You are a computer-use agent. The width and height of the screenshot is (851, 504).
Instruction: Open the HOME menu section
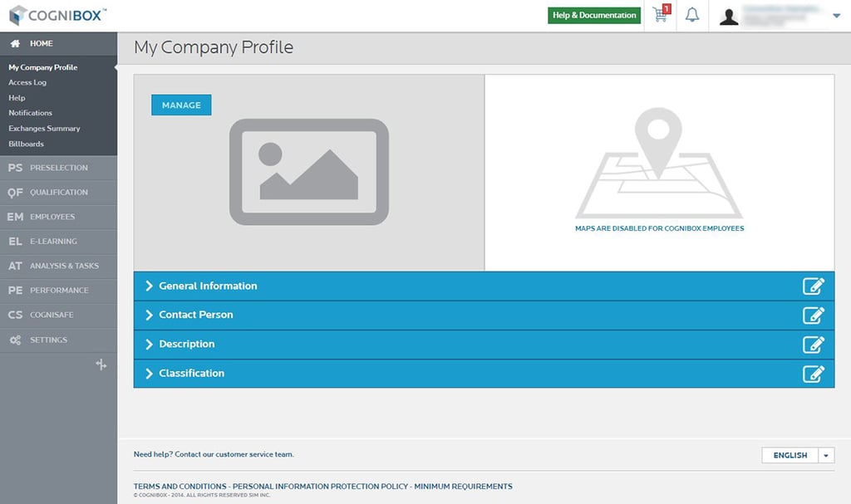[59, 43]
